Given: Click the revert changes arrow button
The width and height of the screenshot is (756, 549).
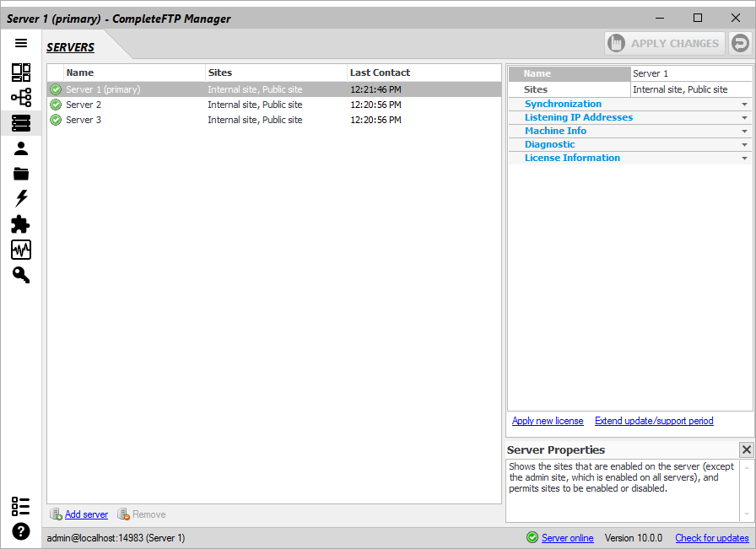Looking at the screenshot, I should (740, 43).
